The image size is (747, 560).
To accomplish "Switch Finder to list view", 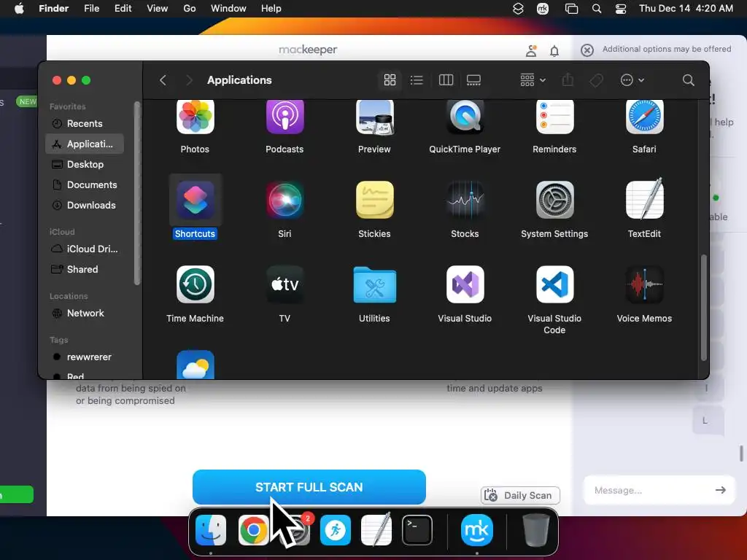I will point(417,80).
